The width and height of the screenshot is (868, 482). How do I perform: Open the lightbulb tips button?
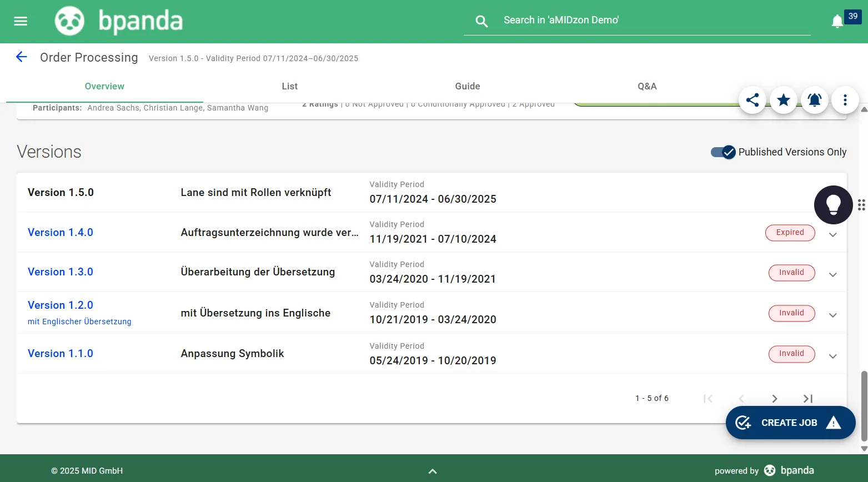834,205
